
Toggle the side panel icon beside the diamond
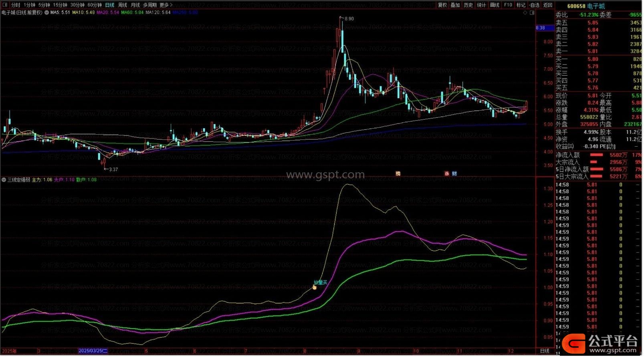532,13
